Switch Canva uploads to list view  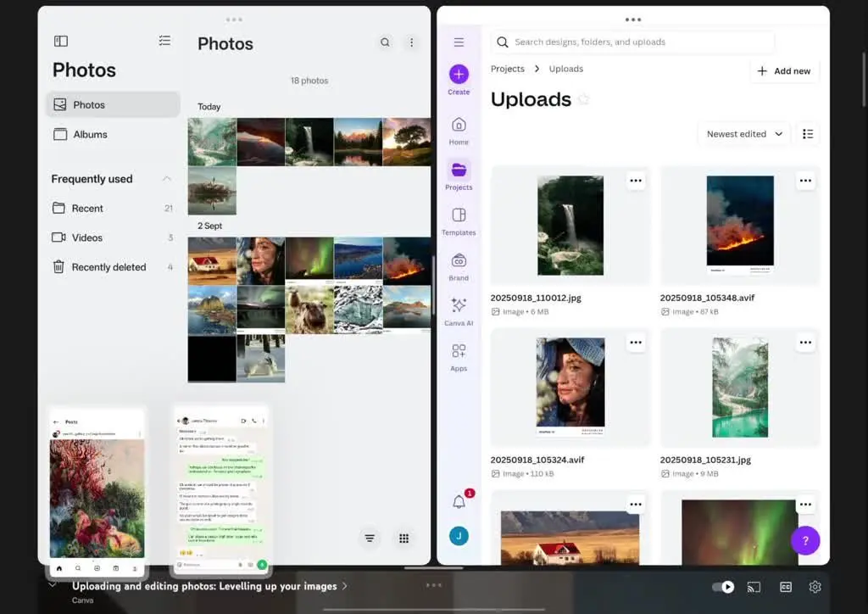click(x=808, y=134)
